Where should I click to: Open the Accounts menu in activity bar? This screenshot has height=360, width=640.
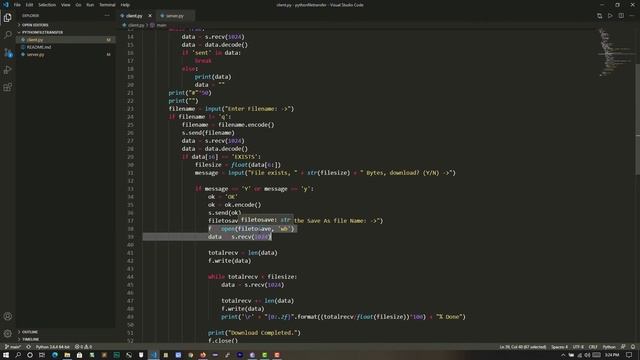click(x=7, y=316)
